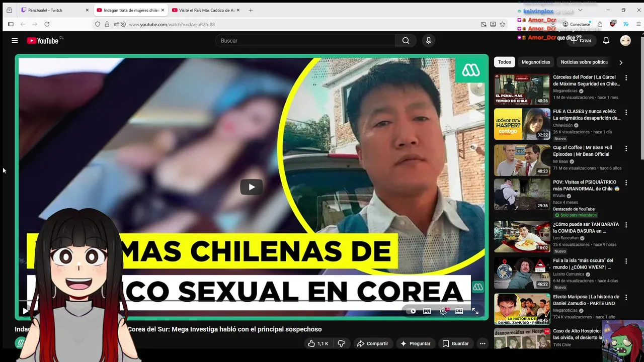Click the padlock site info icon
The height and width of the screenshot is (362, 644).
[107, 24]
